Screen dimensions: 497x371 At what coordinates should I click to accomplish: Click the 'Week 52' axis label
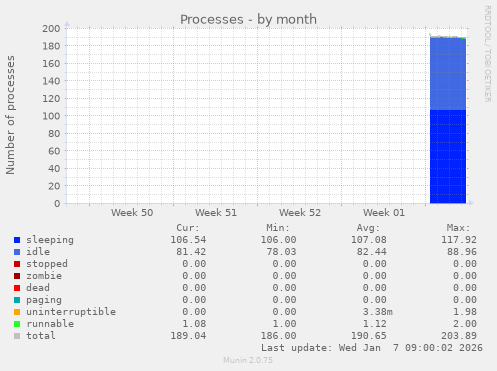[x=300, y=213]
